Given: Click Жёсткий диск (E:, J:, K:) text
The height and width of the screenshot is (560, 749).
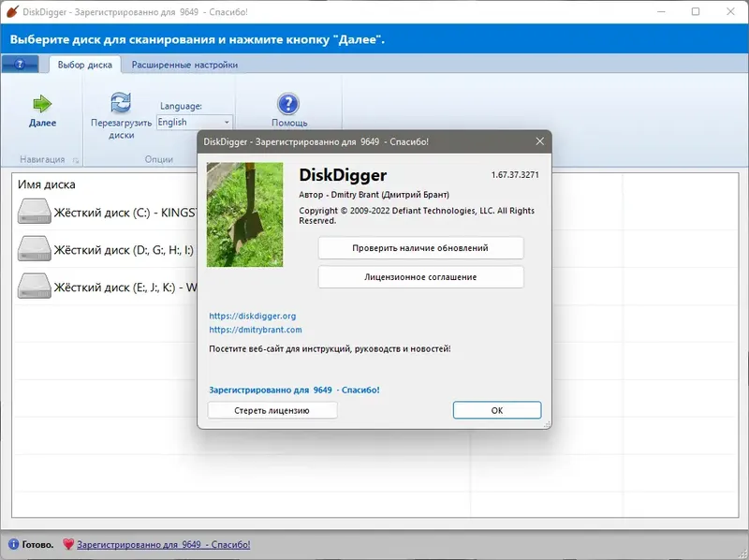Looking at the screenshot, I should (125, 287).
